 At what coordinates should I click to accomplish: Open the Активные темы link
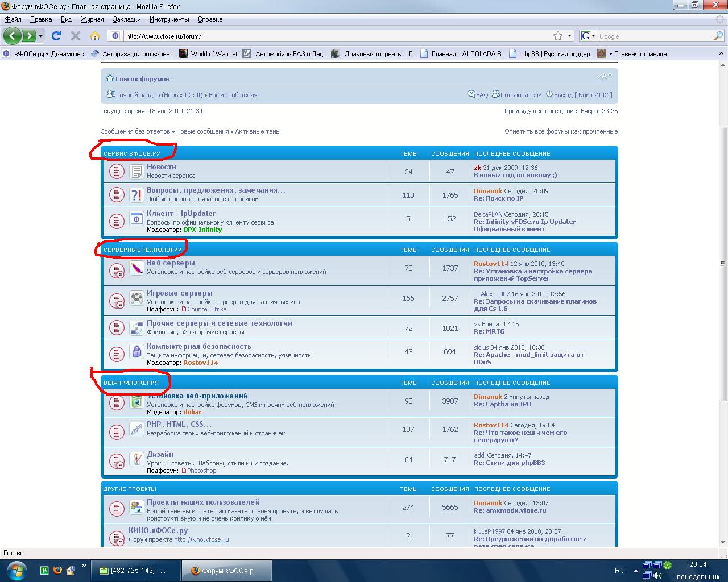(258, 131)
